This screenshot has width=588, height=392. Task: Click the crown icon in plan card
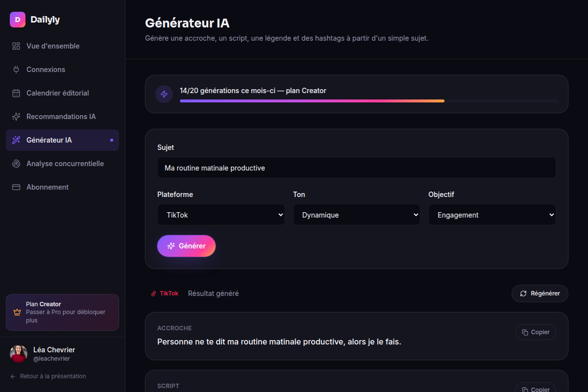pos(17,312)
